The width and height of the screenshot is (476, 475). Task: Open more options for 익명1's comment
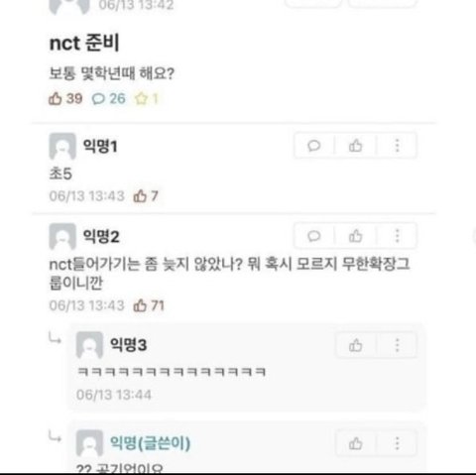pos(397,146)
